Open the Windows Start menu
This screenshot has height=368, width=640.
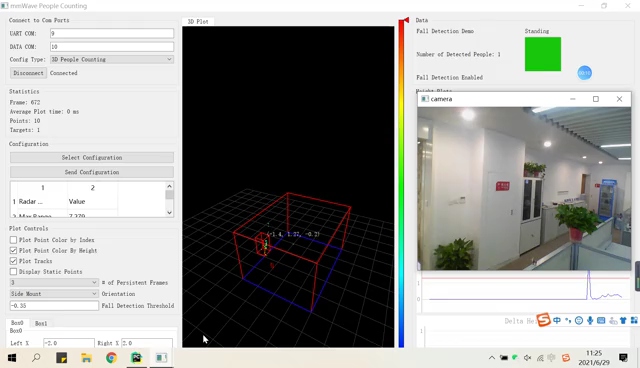pyautogui.click(x=12, y=358)
